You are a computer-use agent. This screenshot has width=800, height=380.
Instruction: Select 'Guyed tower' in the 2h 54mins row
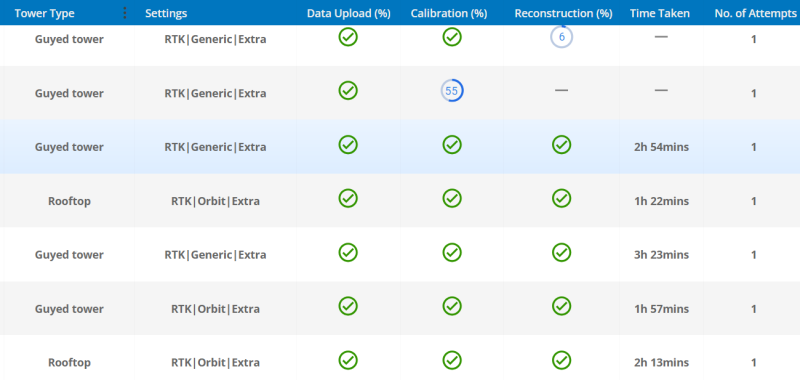69,147
